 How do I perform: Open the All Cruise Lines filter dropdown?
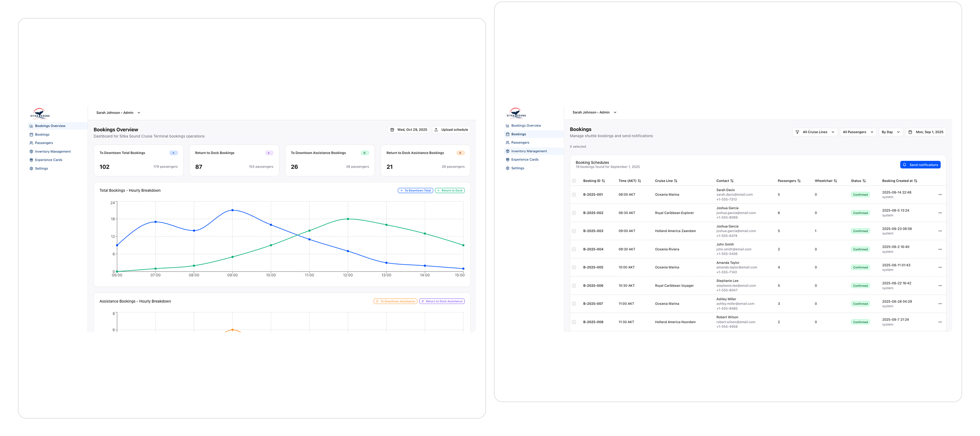click(815, 132)
